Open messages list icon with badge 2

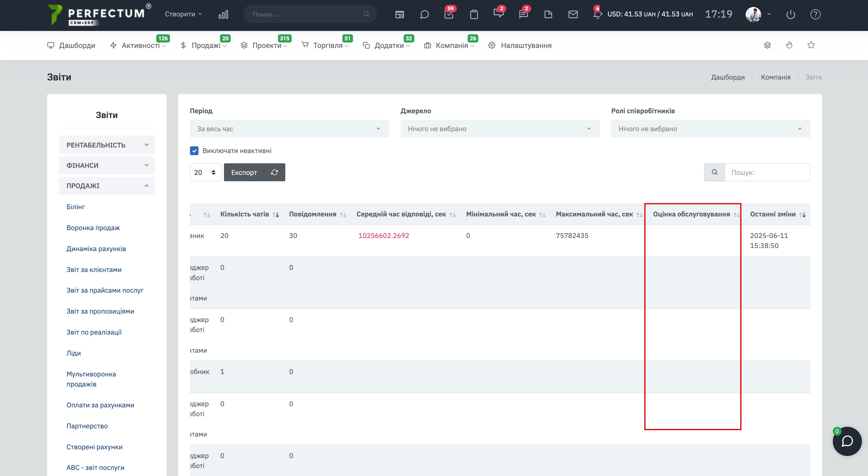point(523,14)
